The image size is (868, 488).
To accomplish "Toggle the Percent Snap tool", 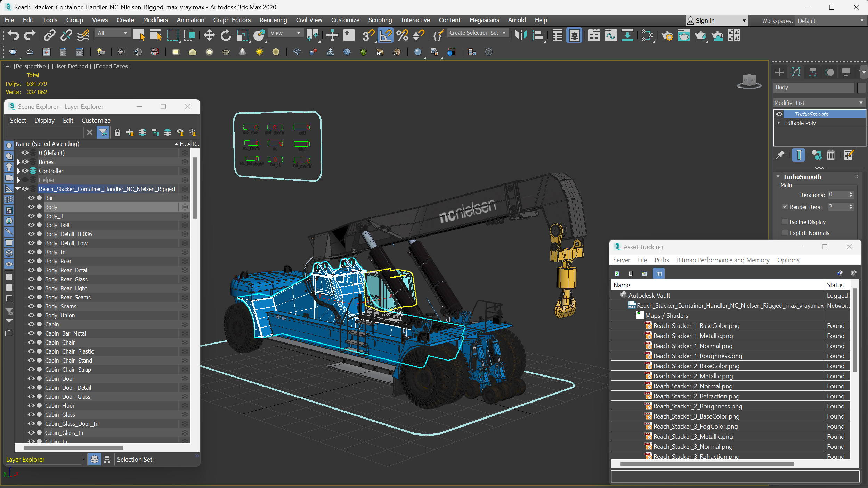I will pos(402,35).
